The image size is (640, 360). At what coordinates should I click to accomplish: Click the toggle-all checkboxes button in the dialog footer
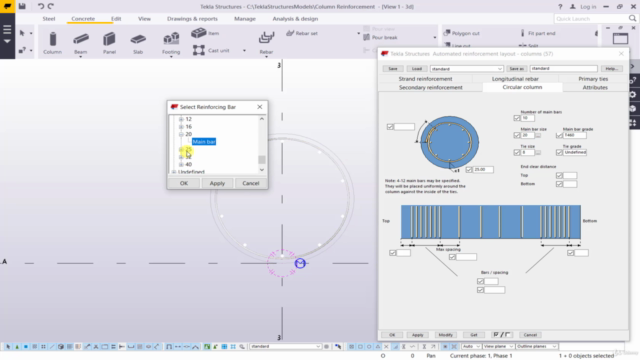click(x=502, y=335)
